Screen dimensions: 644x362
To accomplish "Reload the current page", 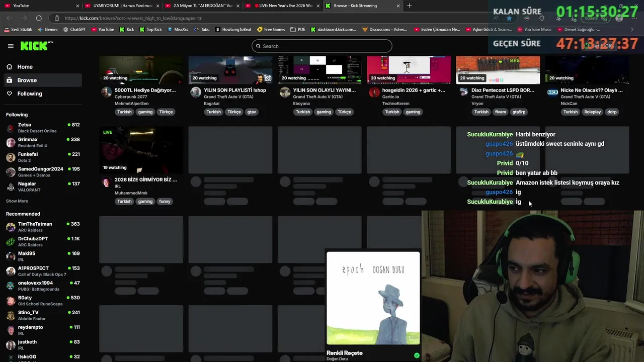I will [x=39, y=18].
